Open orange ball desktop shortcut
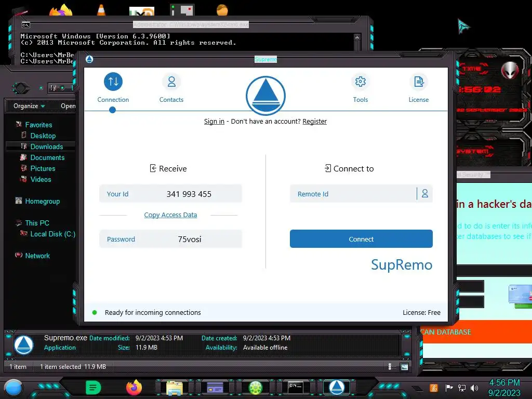The image size is (532, 399). pos(222,9)
